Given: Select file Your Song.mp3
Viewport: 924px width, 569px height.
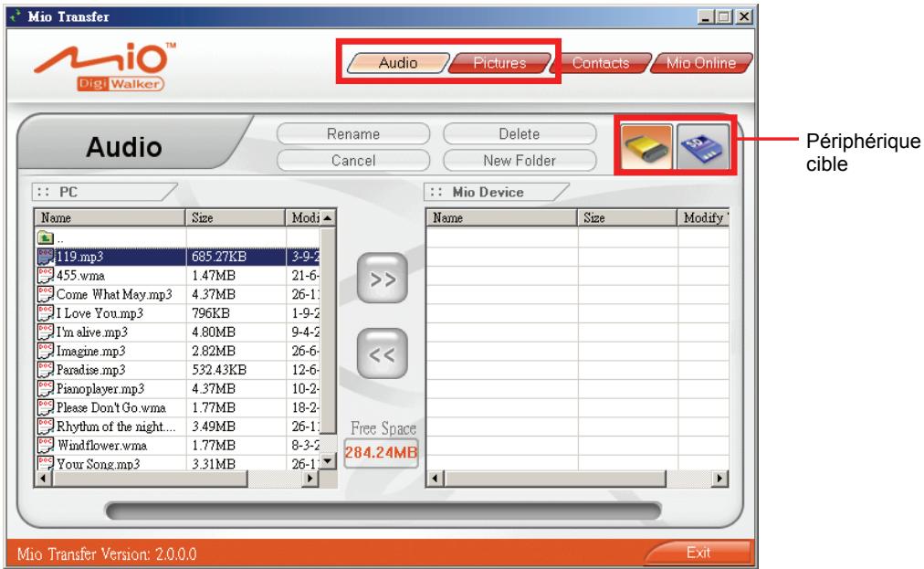Looking at the screenshot, I should pyautogui.click(x=99, y=464).
